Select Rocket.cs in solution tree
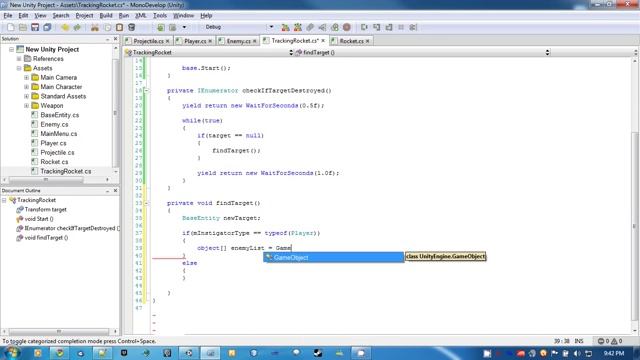The width and height of the screenshot is (640, 360). 54,162
